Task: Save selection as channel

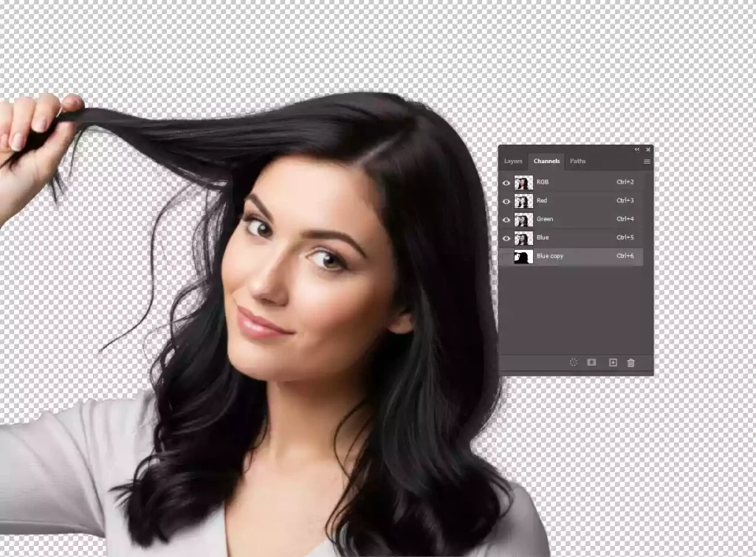Action: click(592, 361)
